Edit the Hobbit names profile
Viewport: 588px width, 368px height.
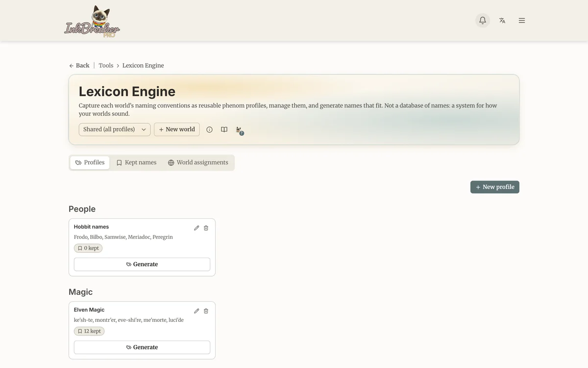[x=196, y=228]
